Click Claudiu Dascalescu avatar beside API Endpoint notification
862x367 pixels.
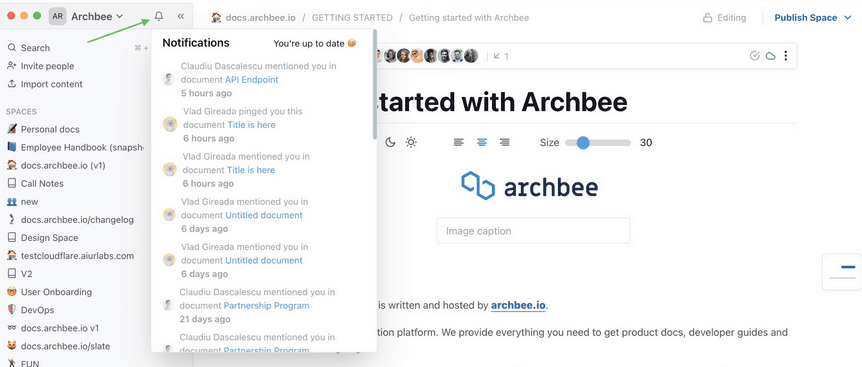pos(169,79)
